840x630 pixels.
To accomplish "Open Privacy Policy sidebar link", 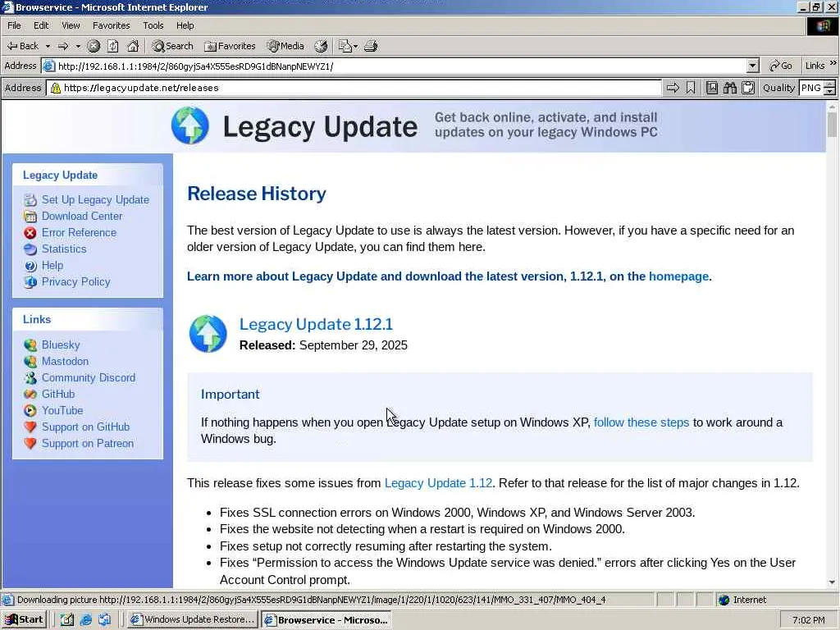I will (x=76, y=282).
